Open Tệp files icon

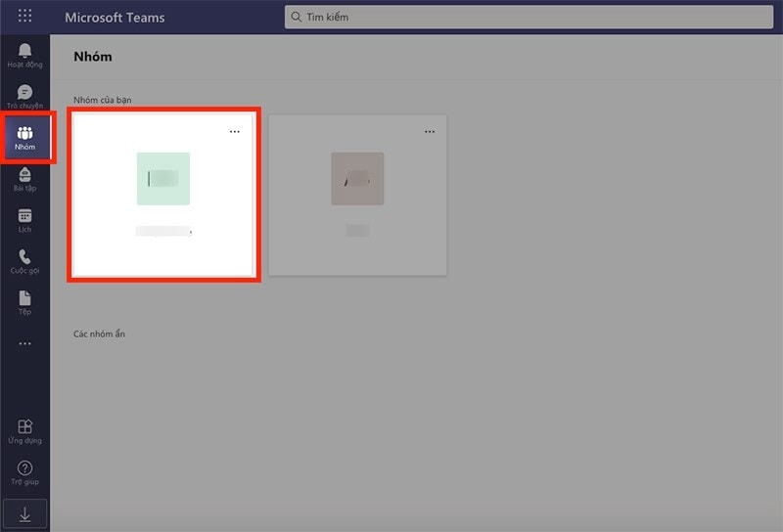[24, 303]
